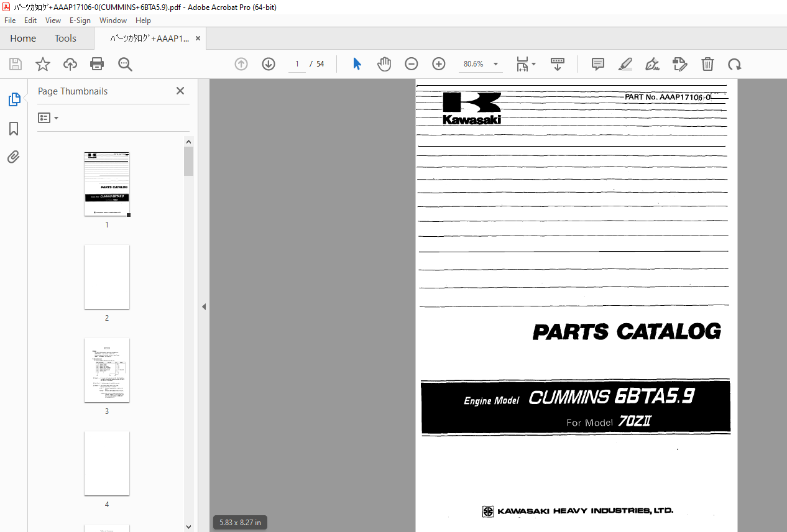Open the Attachments paperclip panel
The image size is (787, 532).
click(14, 157)
